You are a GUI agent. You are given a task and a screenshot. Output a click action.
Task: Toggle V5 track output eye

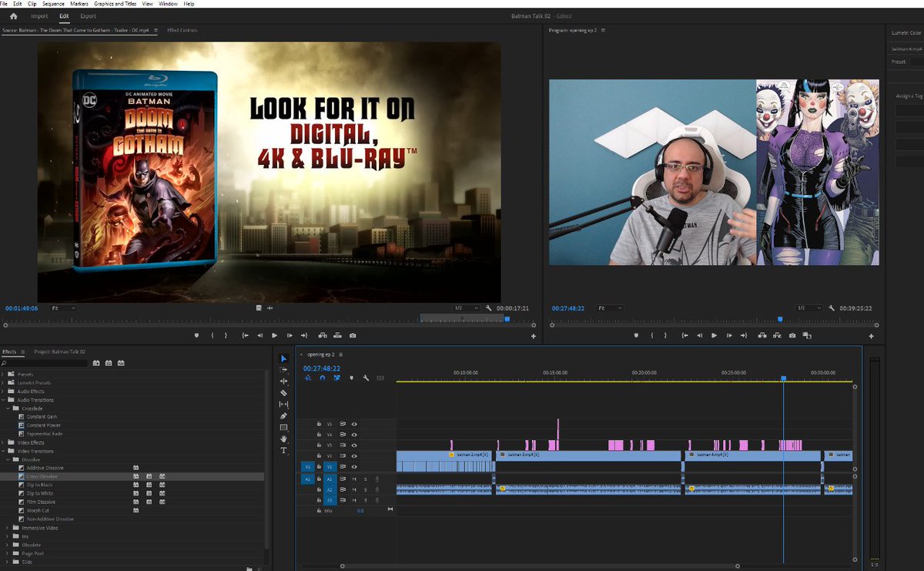(x=354, y=424)
